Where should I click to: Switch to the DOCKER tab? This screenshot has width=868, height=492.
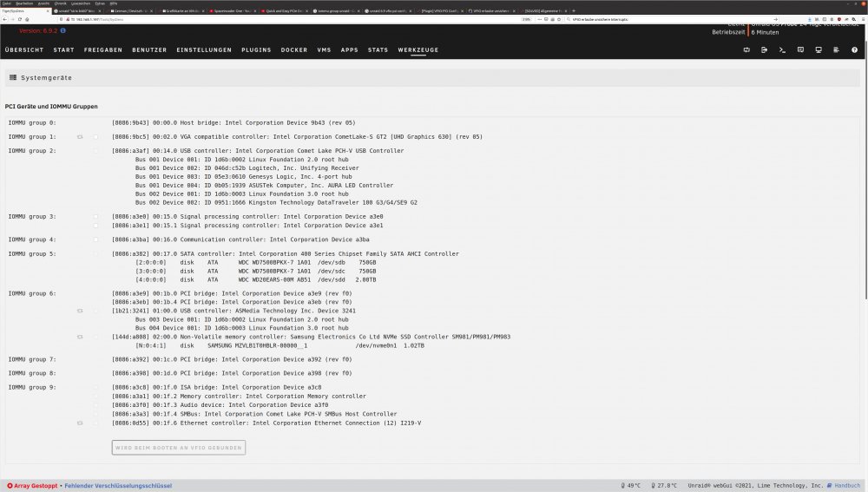[294, 49]
